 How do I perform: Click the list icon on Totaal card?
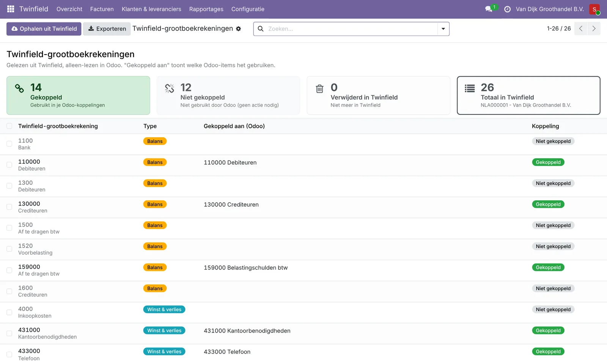click(x=470, y=89)
